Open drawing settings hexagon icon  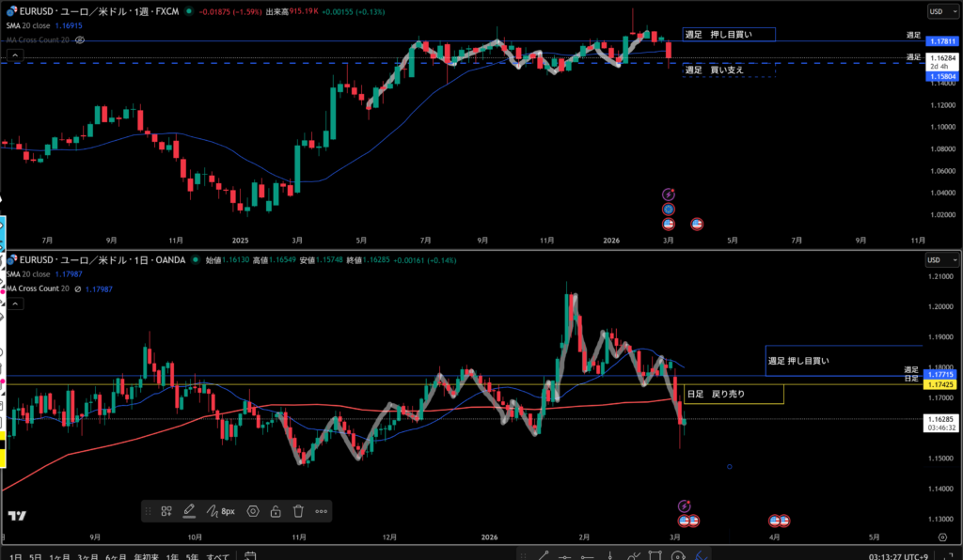coord(253,511)
